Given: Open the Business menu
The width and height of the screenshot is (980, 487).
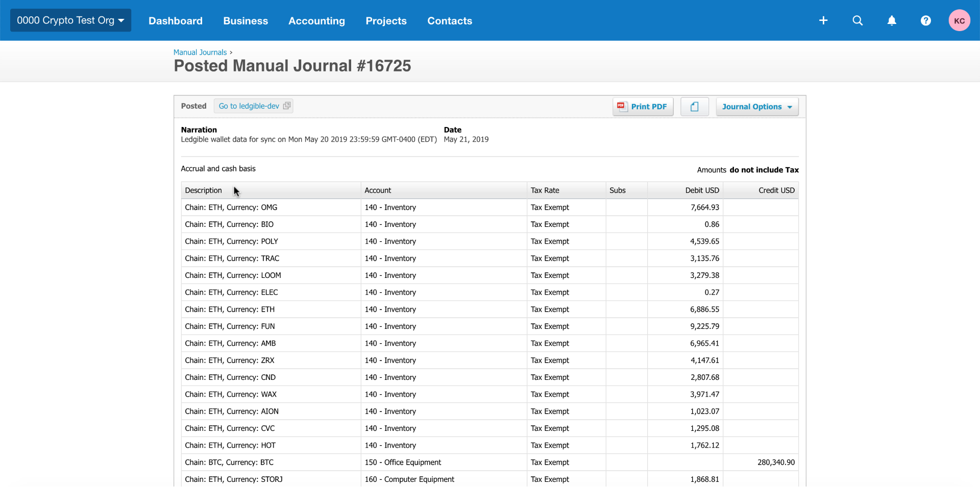Looking at the screenshot, I should [x=246, y=21].
